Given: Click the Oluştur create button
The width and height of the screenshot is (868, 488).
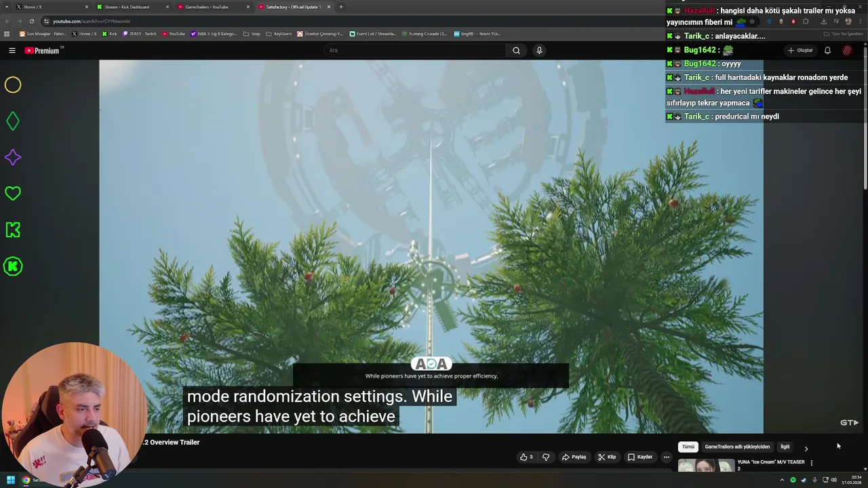Looking at the screenshot, I should tap(800, 50).
